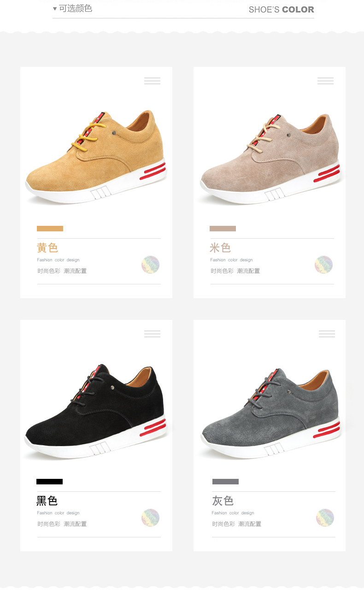The width and height of the screenshot is (364, 595).
Task: Select the yellow color swatch bar
Action: tap(50, 229)
